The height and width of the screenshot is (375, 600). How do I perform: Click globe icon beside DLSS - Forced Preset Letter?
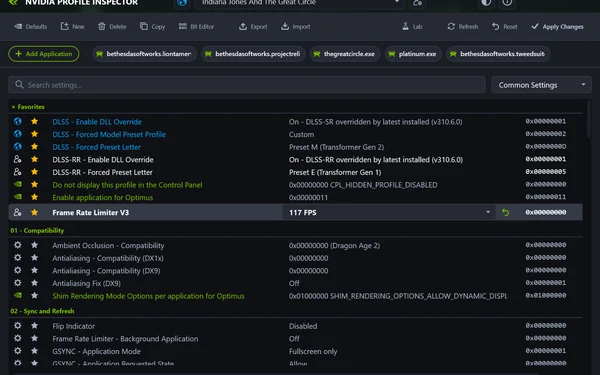pos(18,147)
